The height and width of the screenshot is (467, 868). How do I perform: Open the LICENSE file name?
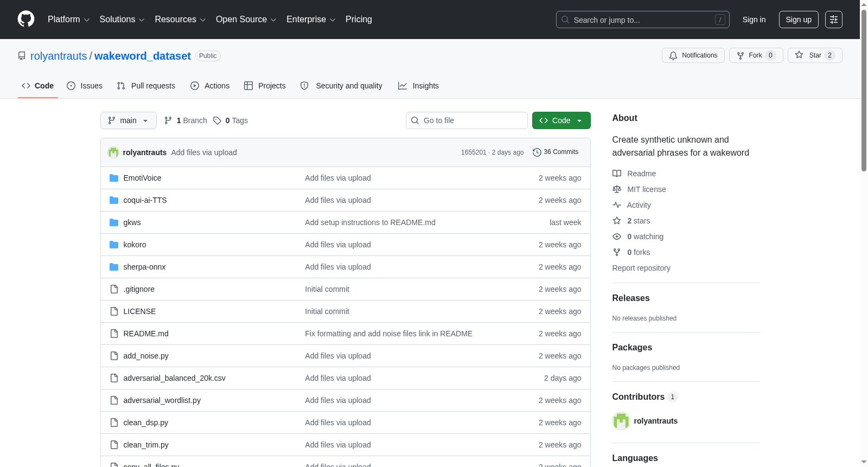click(139, 311)
